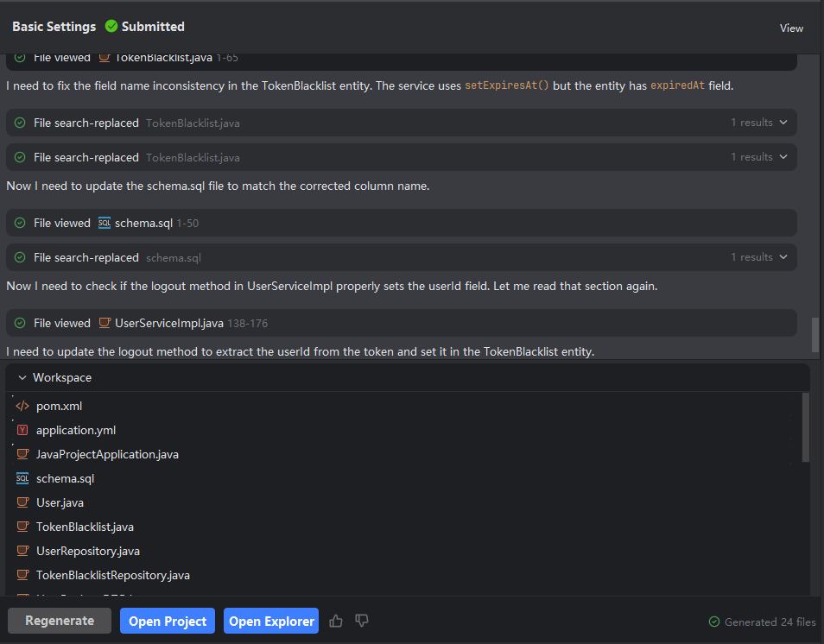Click the Java icon for UserServiceImpl.java viewed
Viewport: 824px width, 644px height.
point(105,323)
